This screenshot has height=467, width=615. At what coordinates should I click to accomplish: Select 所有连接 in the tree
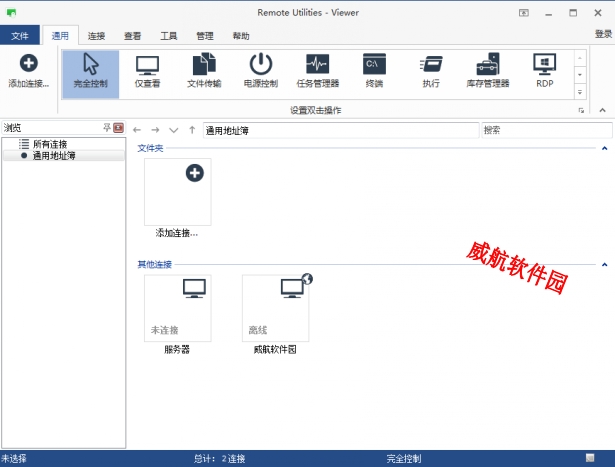[x=50, y=144]
